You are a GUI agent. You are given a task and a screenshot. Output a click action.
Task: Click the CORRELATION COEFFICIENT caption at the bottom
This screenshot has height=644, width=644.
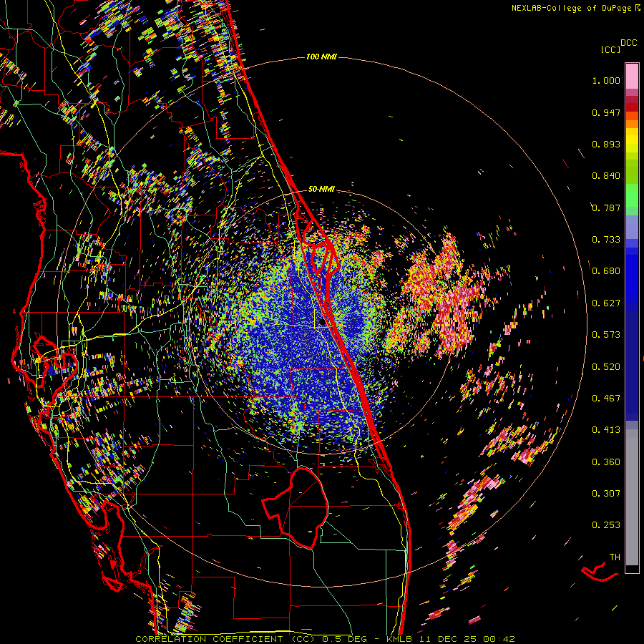pyautogui.click(x=325, y=639)
